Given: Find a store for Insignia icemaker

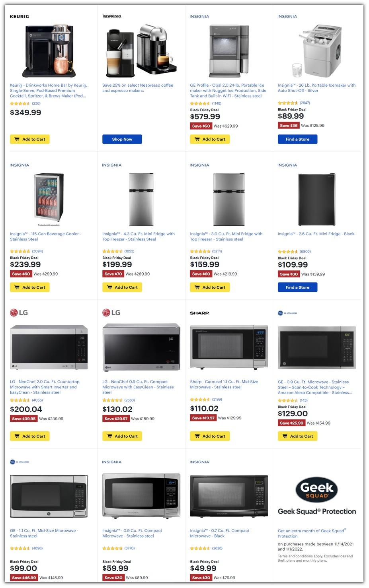Looking at the screenshot, I should [x=297, y=139].
